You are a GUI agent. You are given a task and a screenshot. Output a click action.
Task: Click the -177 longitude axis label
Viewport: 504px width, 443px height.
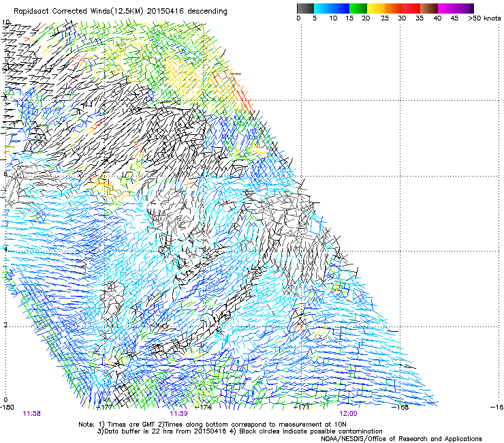pos(104,407)
